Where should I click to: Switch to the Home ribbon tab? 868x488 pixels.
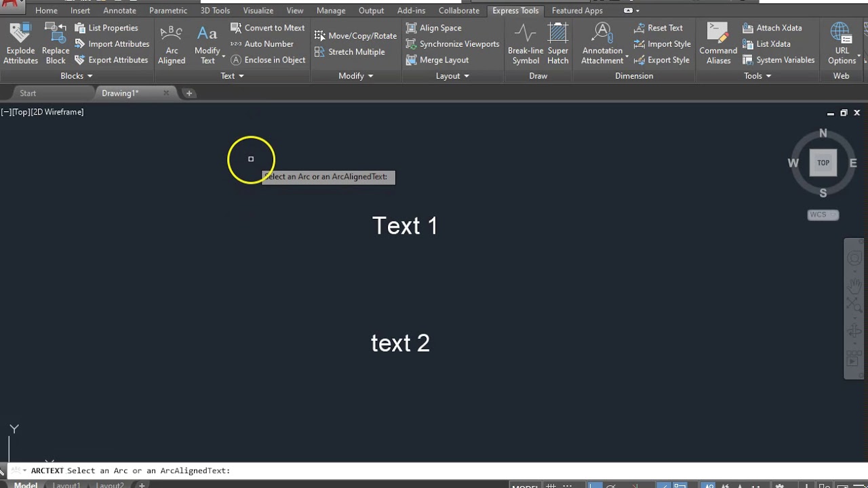[46, 11]
